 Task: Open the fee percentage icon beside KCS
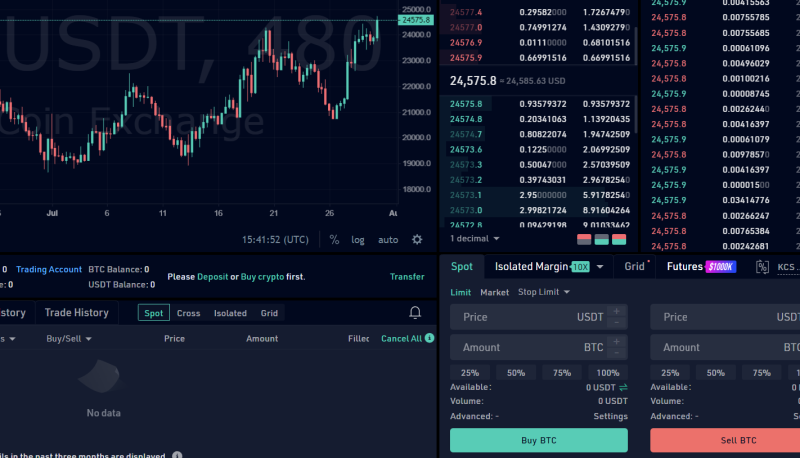point(762,267)
